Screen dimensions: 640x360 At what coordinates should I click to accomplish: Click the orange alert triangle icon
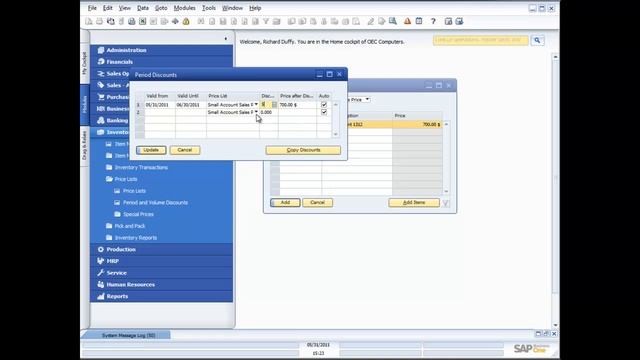[x=407, y=21]
